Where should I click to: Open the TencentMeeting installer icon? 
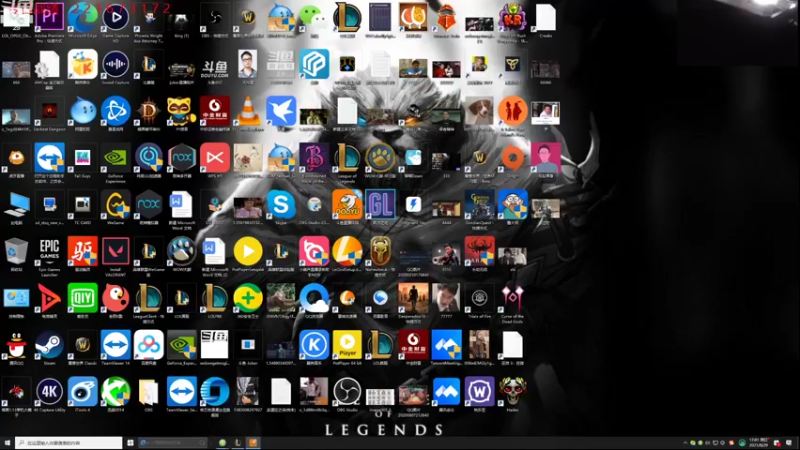446,345
